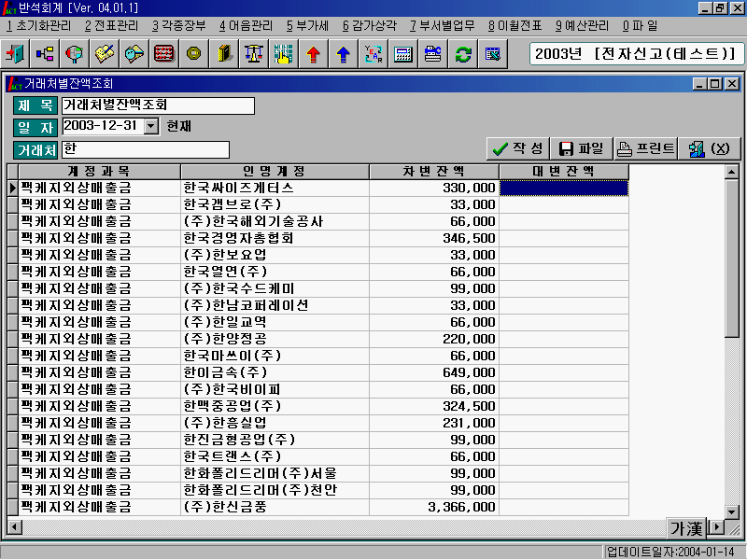Open the 6 감가상각 menu
Viewport: 747px width, 560px height.
pyautogui.click(x=369, y=26)
